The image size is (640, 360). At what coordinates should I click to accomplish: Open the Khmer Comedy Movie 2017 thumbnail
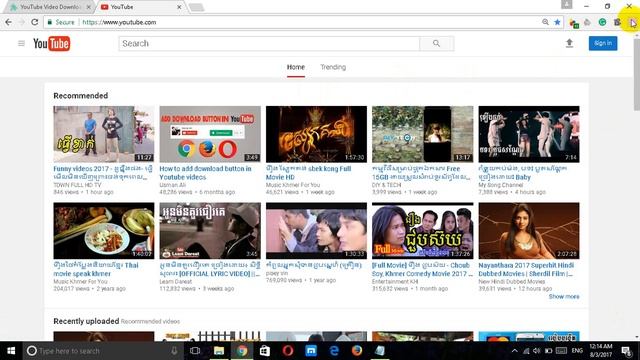click(422, 231)
